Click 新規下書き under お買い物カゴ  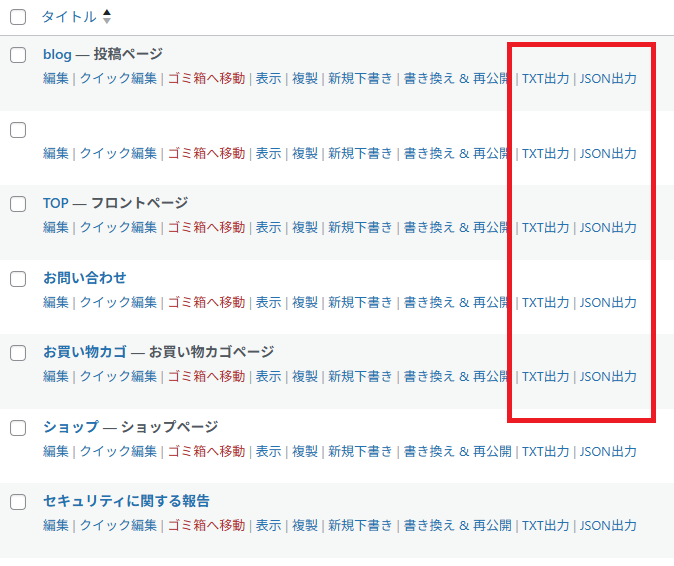point(361,376)
